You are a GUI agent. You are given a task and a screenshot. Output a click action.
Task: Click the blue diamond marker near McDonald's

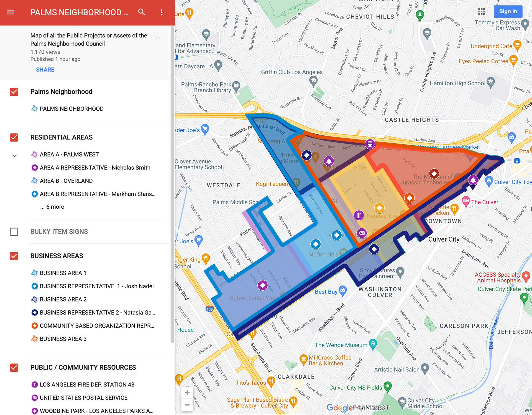(316, 244)
